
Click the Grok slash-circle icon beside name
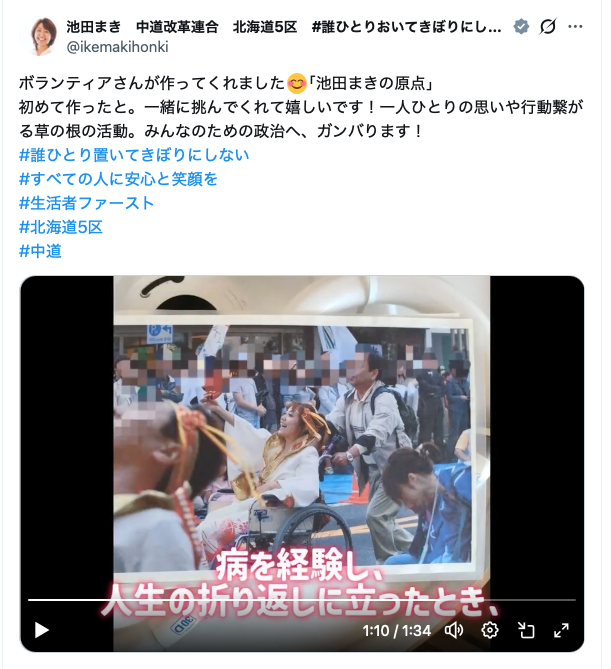tap(548, 27)
